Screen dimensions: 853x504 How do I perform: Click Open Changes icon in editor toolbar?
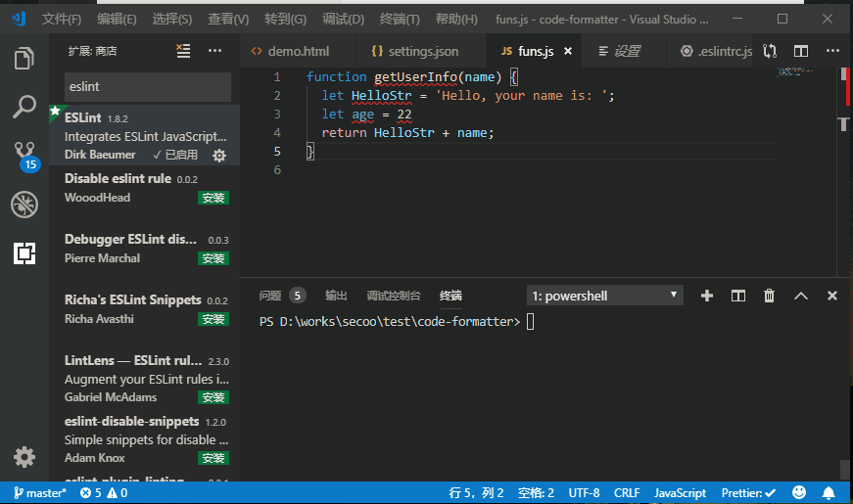(x=769, y=51)
